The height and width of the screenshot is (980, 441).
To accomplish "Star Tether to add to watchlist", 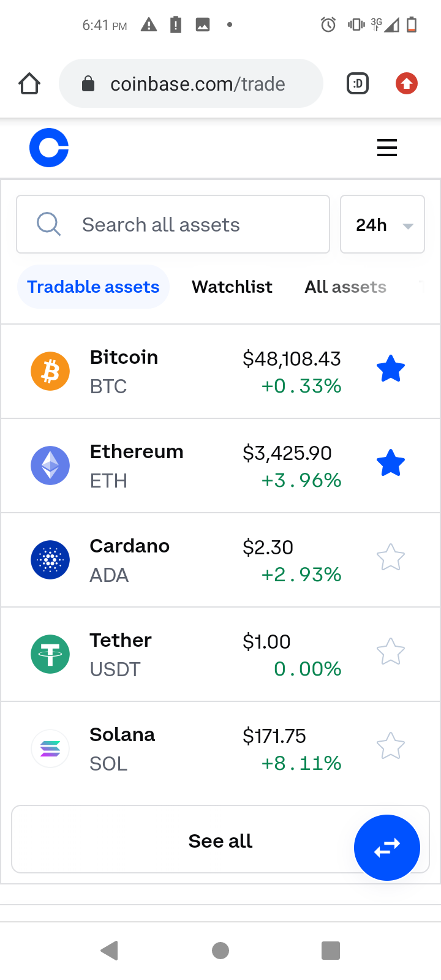I will (390, 652).
